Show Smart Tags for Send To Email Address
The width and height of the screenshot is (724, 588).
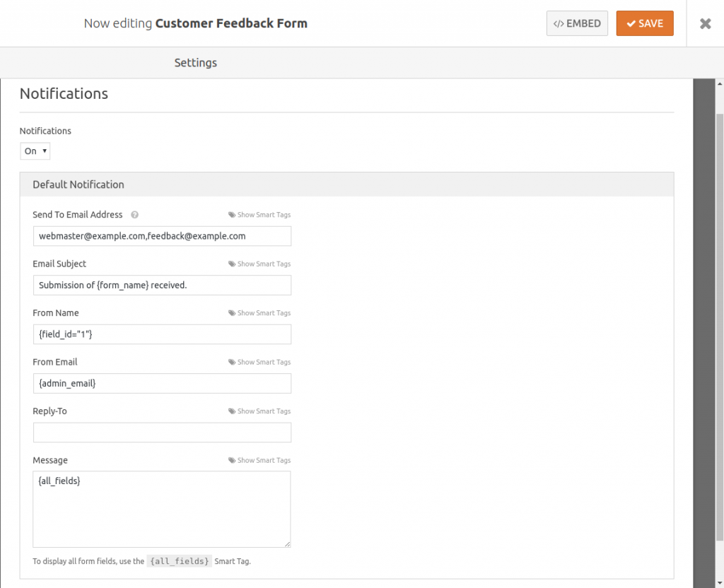pyautogui.click(x=259, y=214)
